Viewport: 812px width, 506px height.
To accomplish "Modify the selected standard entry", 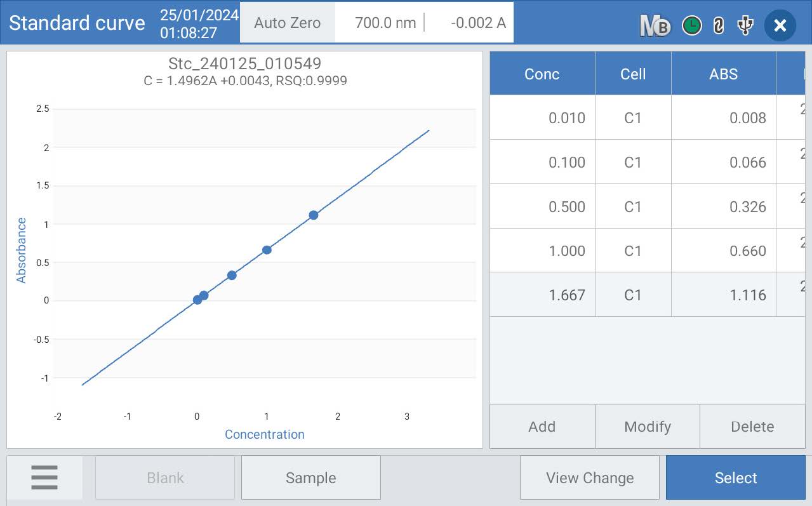I will (648, 427).
